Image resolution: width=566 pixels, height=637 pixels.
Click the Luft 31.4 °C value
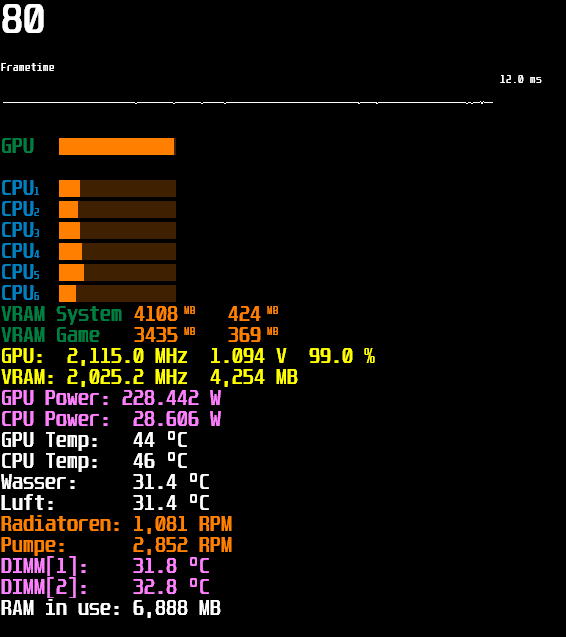coord(171,503)
